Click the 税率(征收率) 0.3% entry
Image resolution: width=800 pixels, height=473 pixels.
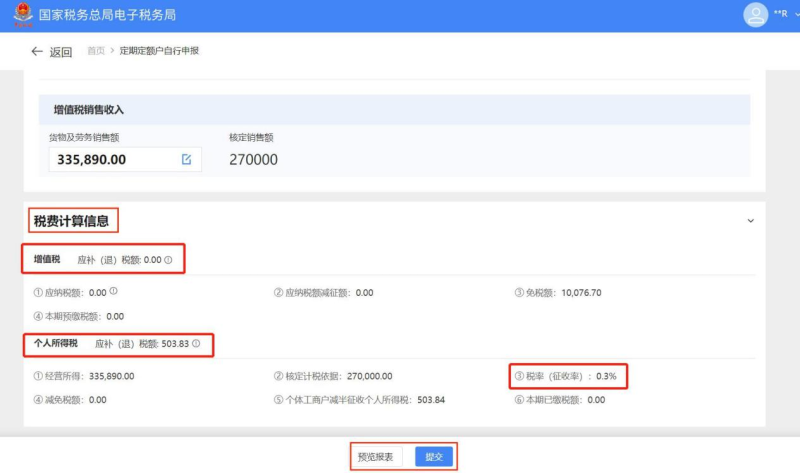[569, 376]
